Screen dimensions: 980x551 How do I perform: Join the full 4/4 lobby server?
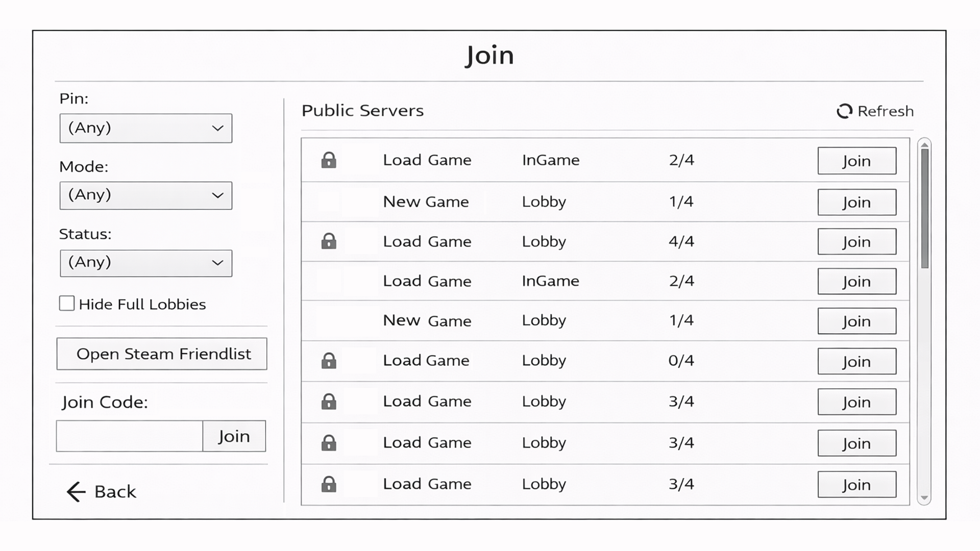tap(856, 241)
